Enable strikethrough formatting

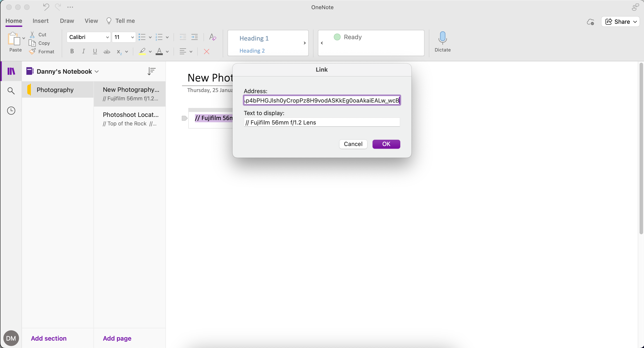click(x=107, y=52)
